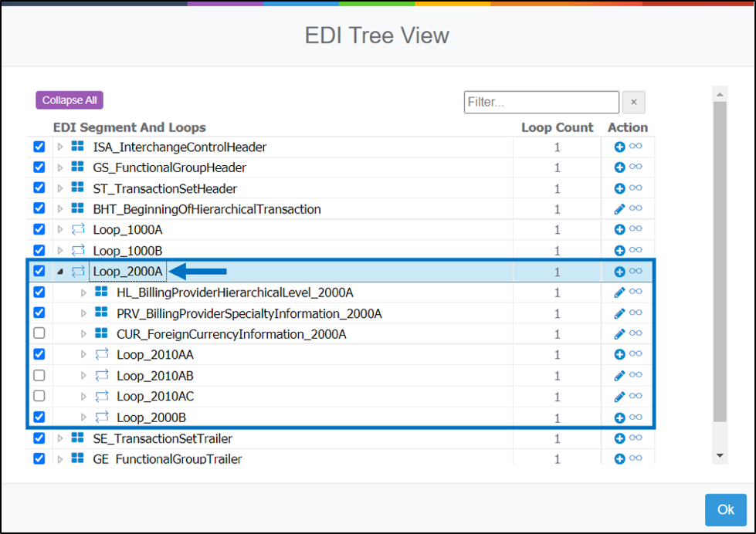Uncheck GS_FunctionalGroupHeader checkbox

39,167
